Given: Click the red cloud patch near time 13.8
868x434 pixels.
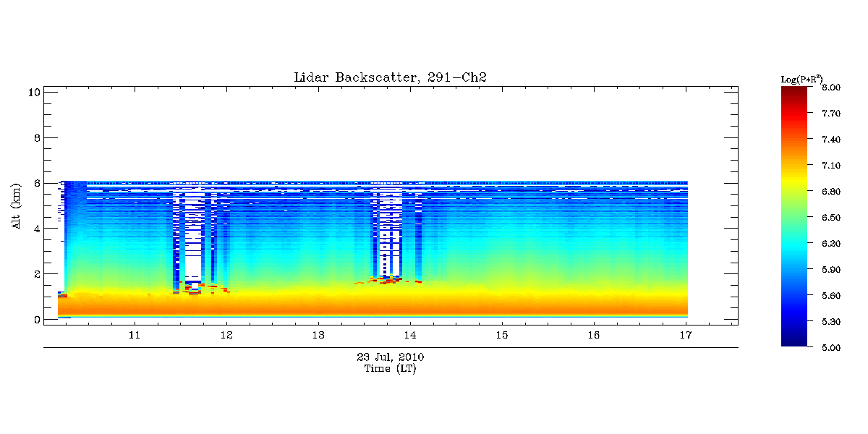Looking at the screenshot, I should pyautogui.click(x=391, y=281).
